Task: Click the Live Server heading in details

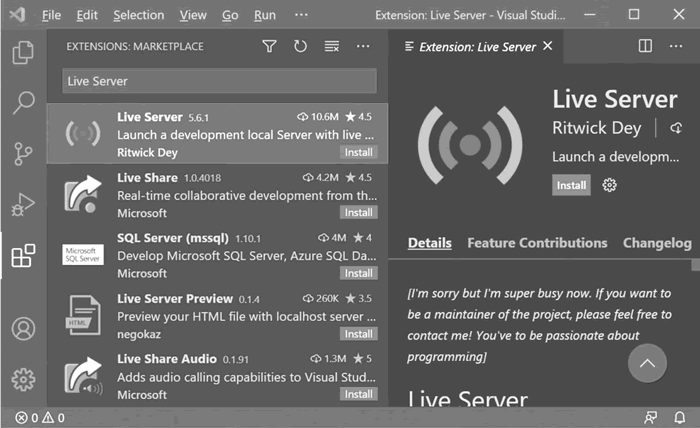Action: click(467, 399)
